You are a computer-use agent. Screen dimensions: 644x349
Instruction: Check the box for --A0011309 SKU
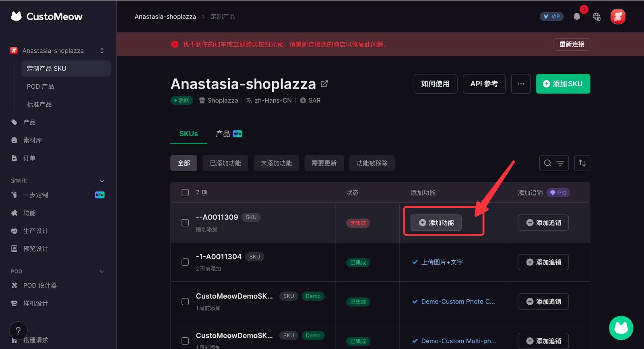(x=185, y=223)
